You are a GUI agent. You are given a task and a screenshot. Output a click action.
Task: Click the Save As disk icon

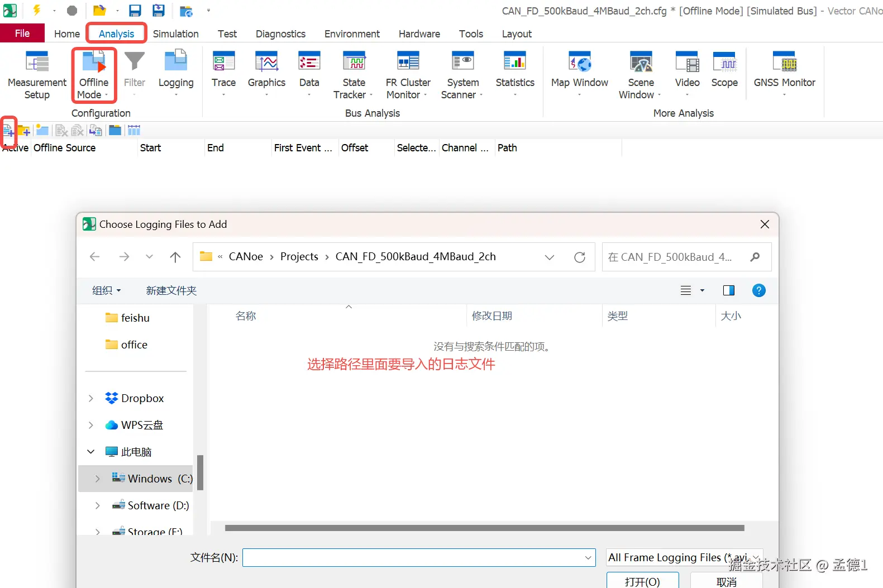pyautogui.click(x=159, y=11)
